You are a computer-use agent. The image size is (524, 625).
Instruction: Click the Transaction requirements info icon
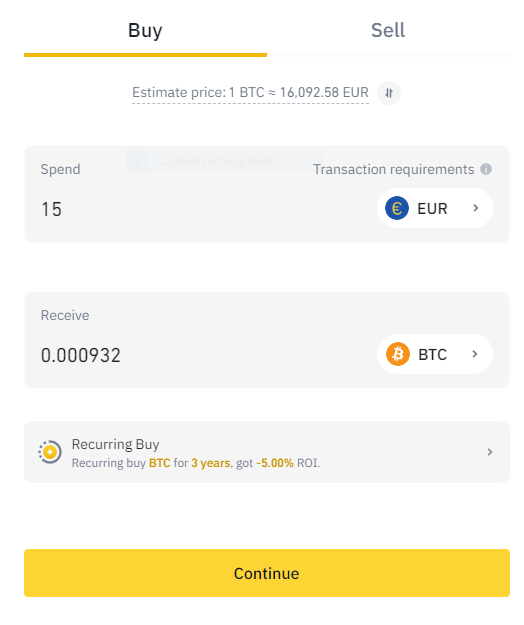pyautogui.click(x=486, y=169)
